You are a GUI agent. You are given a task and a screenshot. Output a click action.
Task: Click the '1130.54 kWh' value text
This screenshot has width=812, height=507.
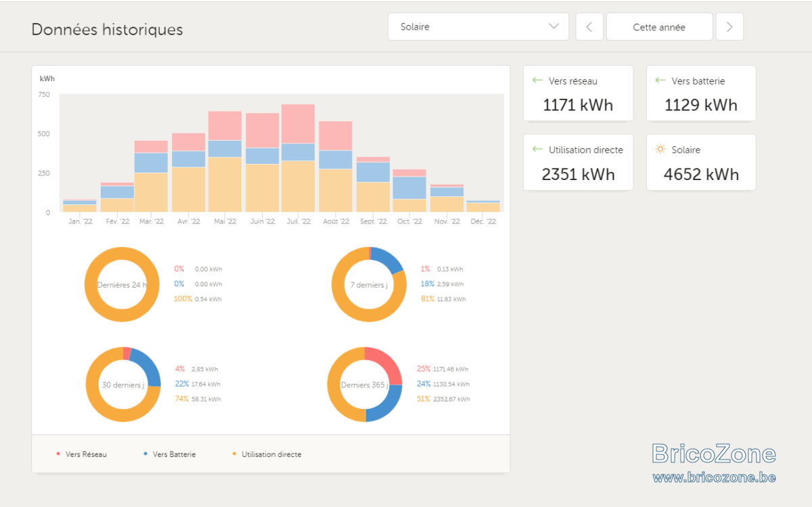click(x=451, y=384)
